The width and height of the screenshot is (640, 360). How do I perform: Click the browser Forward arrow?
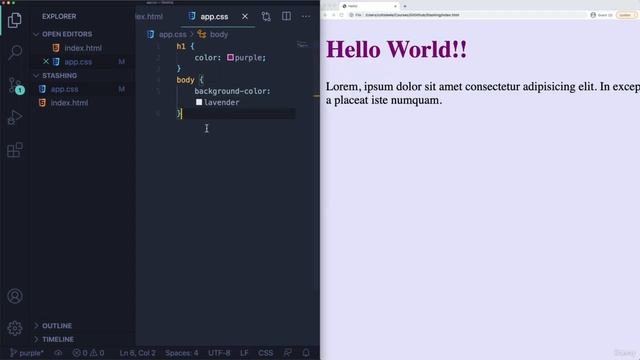click(x=333, y=15)
